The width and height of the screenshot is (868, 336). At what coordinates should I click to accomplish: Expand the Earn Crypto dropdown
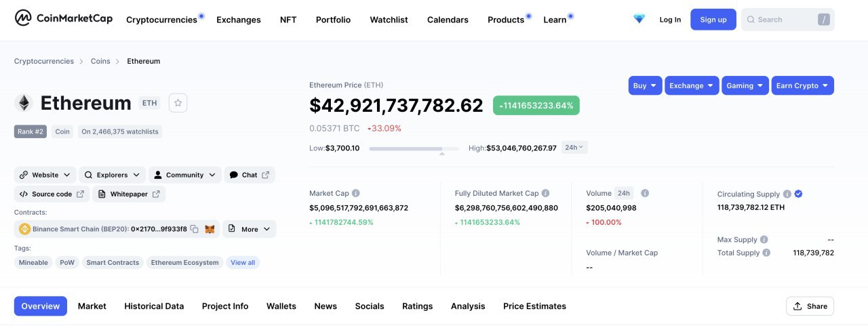tap(803, 85)
